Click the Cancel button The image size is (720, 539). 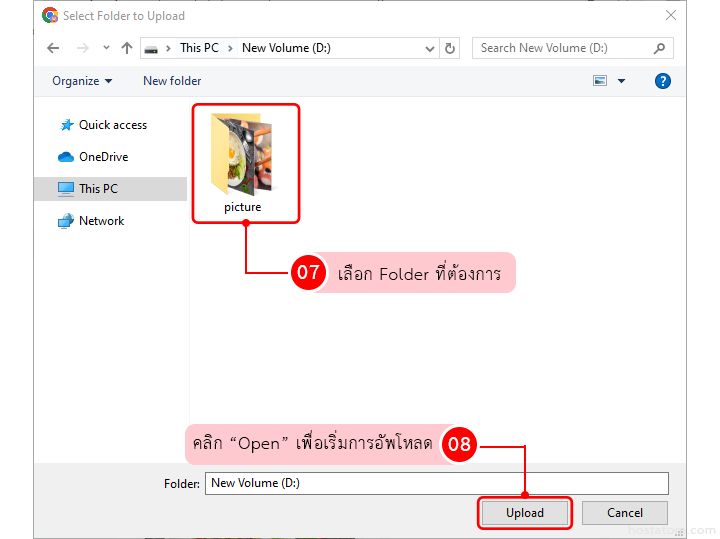pos(624,513)
